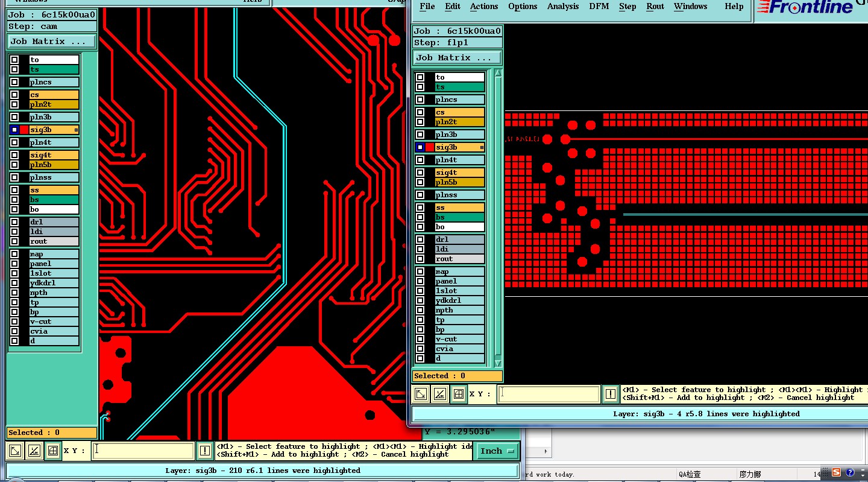The image size is (868, 482).
Task: Select the 'ldi' layer in cam window
Action: 54,232
